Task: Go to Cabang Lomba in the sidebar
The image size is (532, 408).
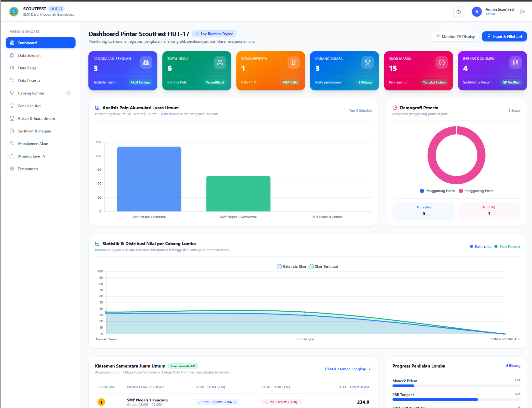Action: pyautogui.click(x=40, y=93)
